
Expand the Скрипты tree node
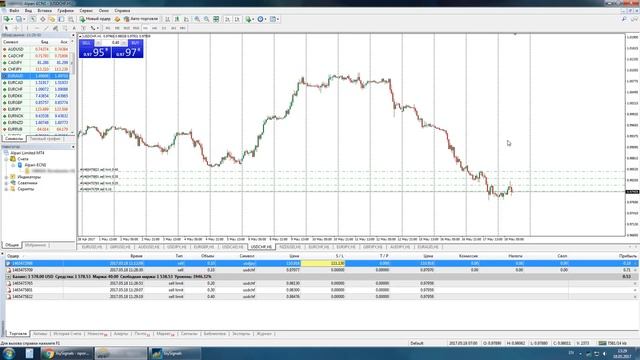point(6,189)
